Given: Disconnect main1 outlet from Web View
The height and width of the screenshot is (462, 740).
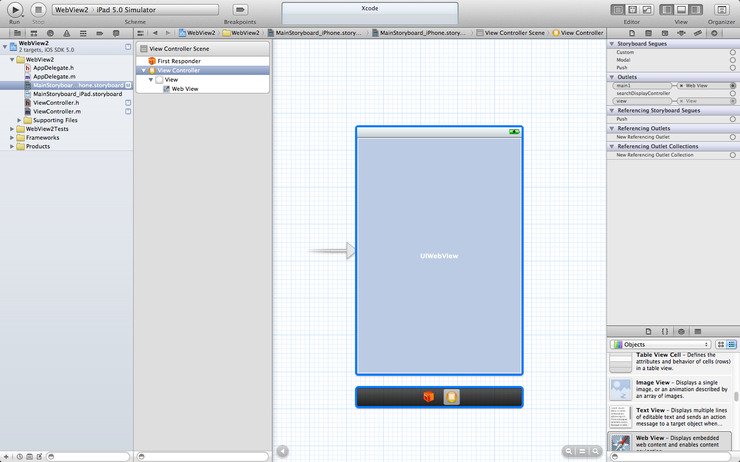Looking at the screenshot, I should click(x=681, y=86).
